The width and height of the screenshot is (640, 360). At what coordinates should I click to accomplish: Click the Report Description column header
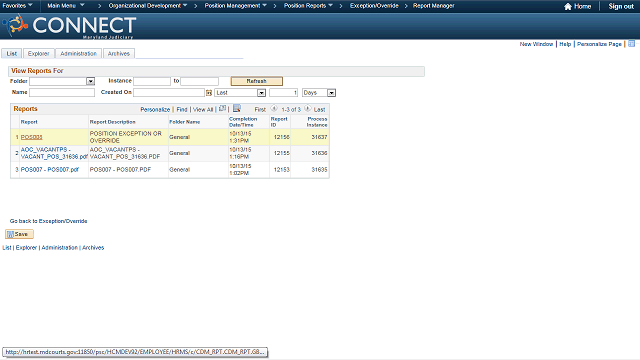tap(113, 122)
